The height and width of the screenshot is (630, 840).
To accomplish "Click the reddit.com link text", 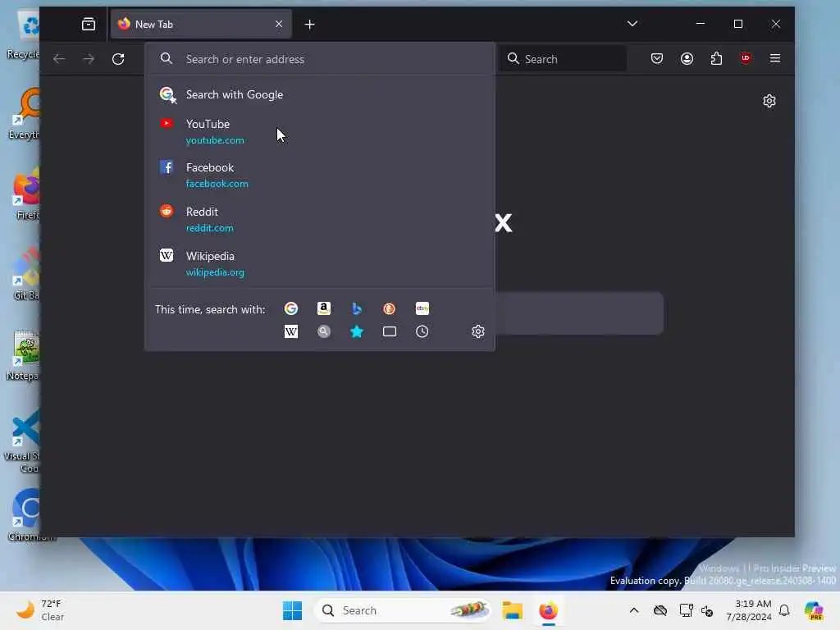I will [x=209, y=228].
